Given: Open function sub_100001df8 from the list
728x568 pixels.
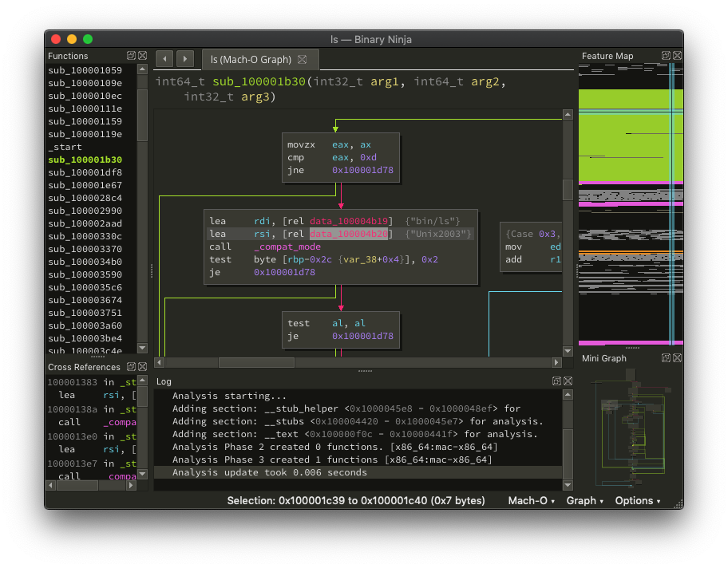Looking at the screenshot, I should coord(85,172).
